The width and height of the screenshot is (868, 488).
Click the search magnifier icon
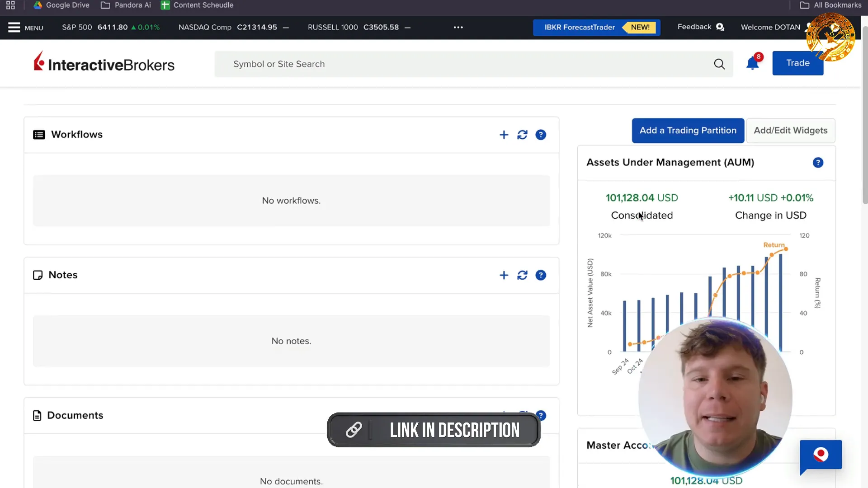click(x=719, y=64)
